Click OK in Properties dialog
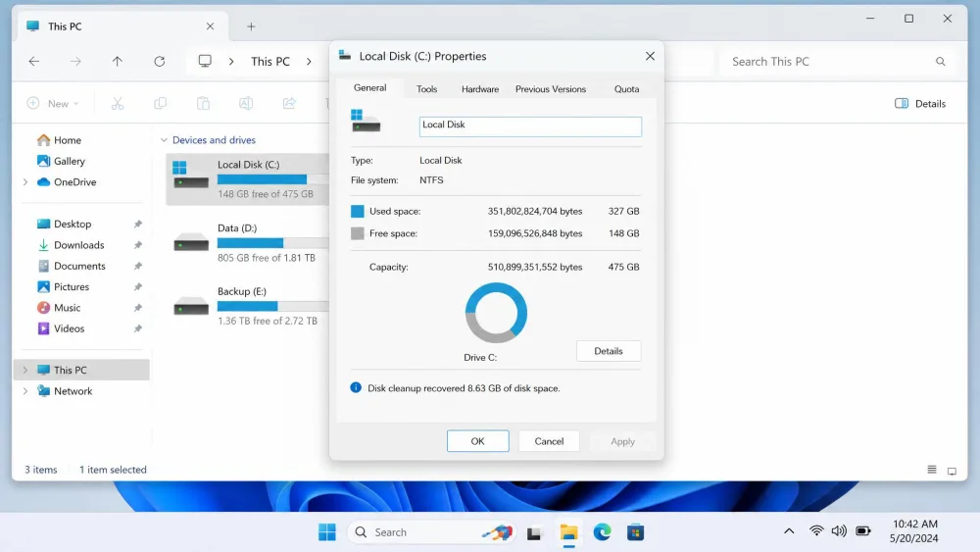This screenshot has height=552, width=980. pyautogui.click(x=477, y=441)
